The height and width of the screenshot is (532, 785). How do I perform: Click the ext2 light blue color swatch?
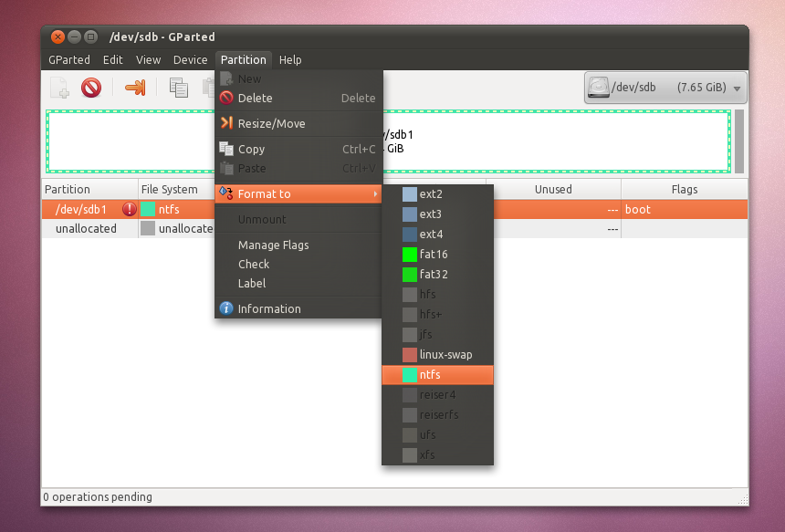(410, 194)
